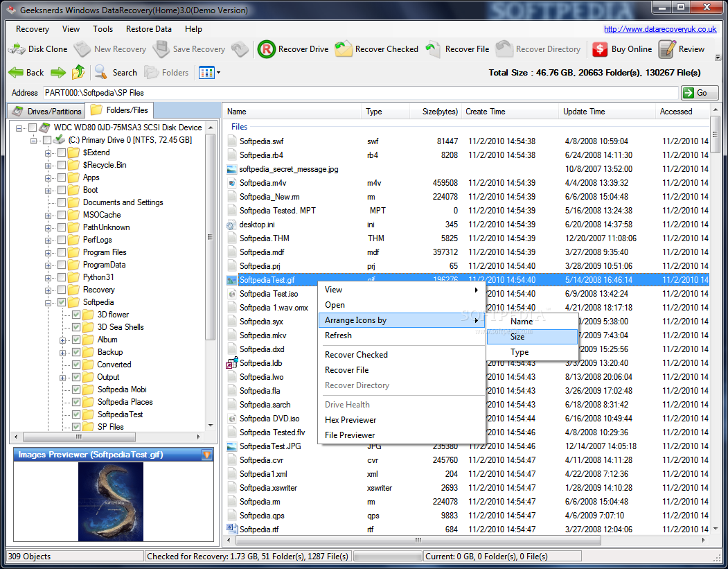
Task: Click the SoftpediaTest.gif preview thumbnail
Action: click(x=111, y=502)
